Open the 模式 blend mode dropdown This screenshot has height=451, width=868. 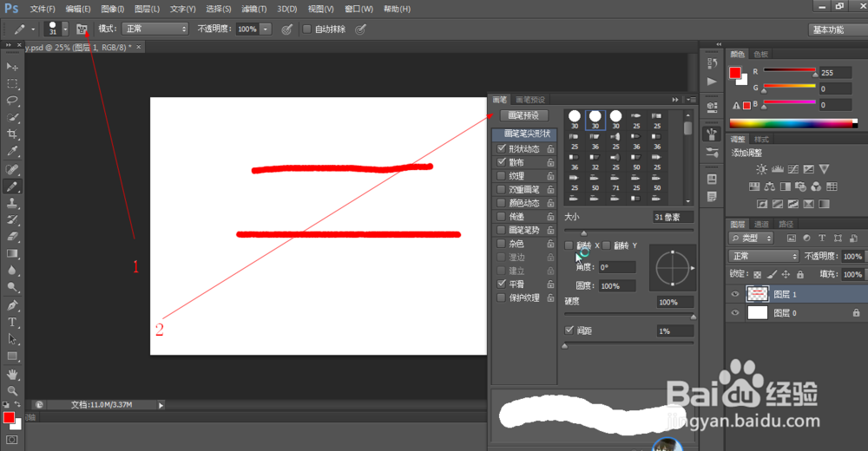pyautogui.click(x=155, y=29)
